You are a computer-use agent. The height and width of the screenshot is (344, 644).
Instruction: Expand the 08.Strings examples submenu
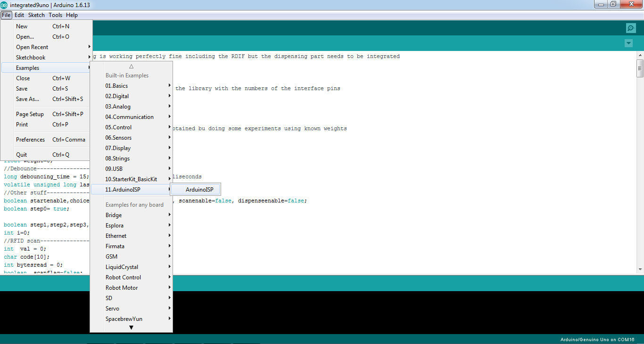[x=132, y=159]
